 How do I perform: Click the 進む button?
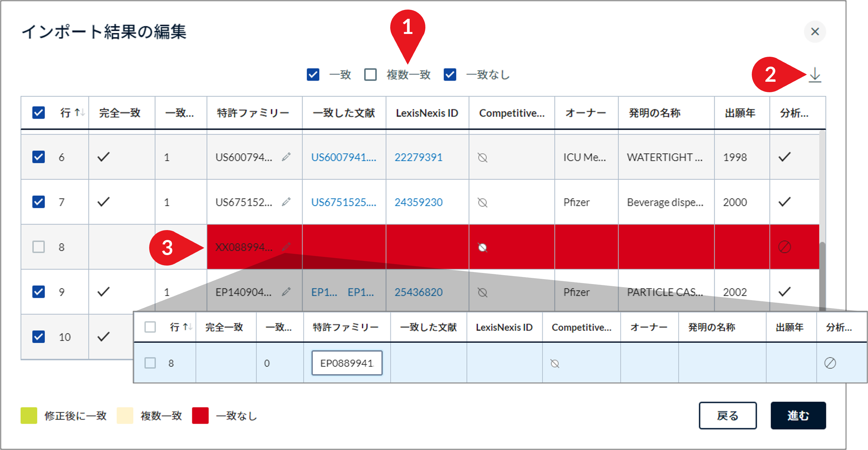click(x=798, y=416)
